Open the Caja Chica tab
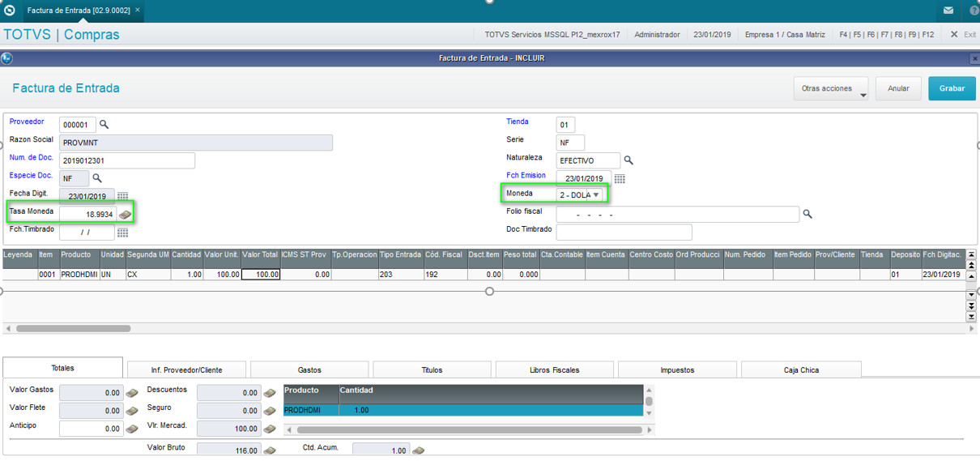980x461 pixels. tap(801, 369)
